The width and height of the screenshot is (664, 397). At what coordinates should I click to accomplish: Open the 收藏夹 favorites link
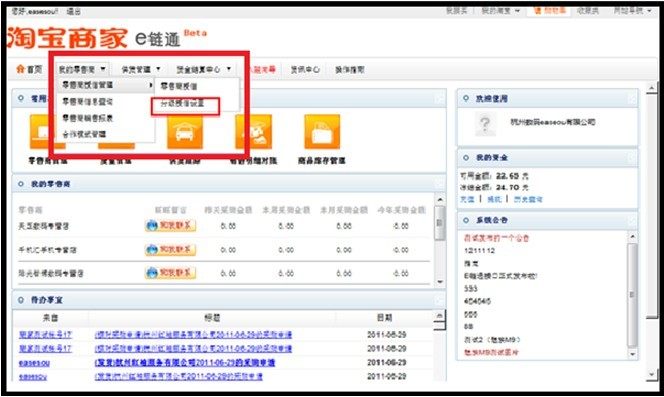(x=588, y=11)
